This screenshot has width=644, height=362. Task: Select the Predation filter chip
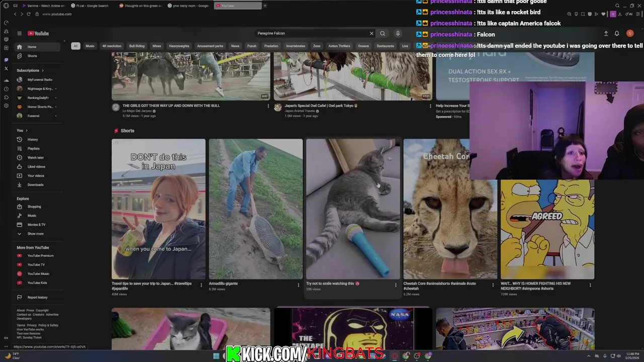pos(271,46)
